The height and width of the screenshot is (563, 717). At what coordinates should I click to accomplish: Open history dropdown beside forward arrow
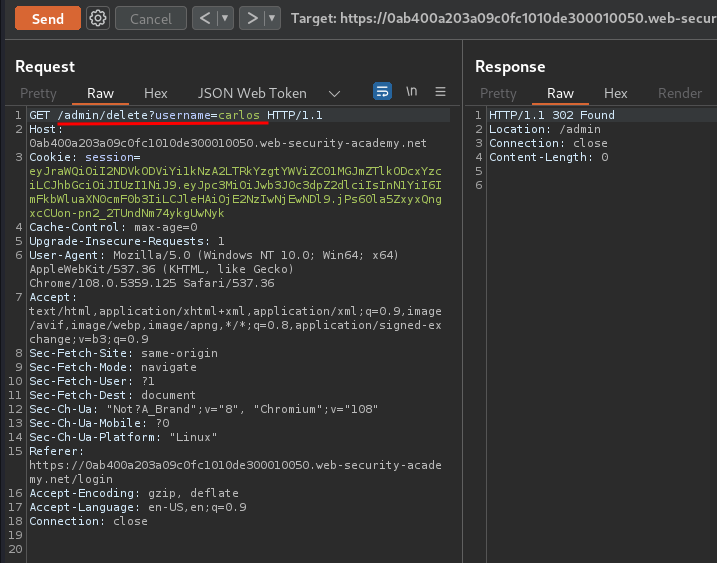click(272, 18)
